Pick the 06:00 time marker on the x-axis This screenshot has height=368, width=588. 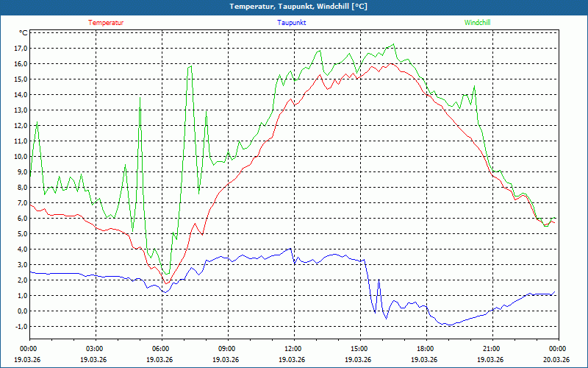click(x=161, y=349)
